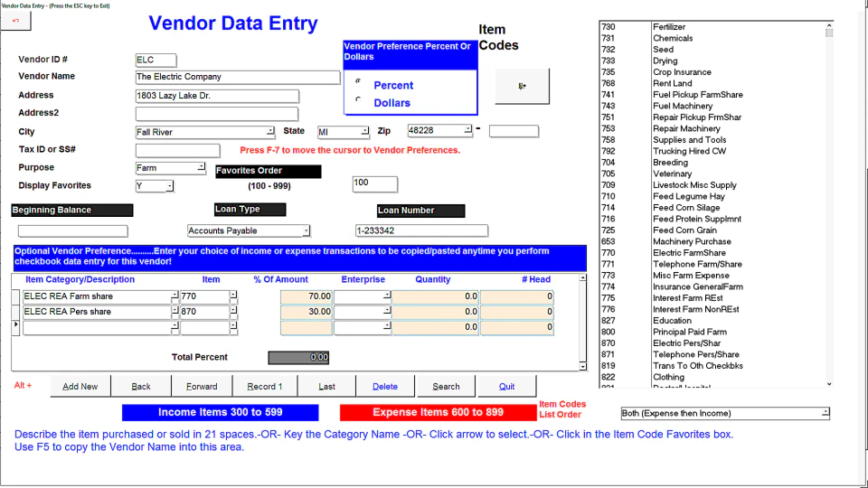Viewport: 868px width, 488px height.
Task: Select the Percent radio option
Action: pos(358,80)
